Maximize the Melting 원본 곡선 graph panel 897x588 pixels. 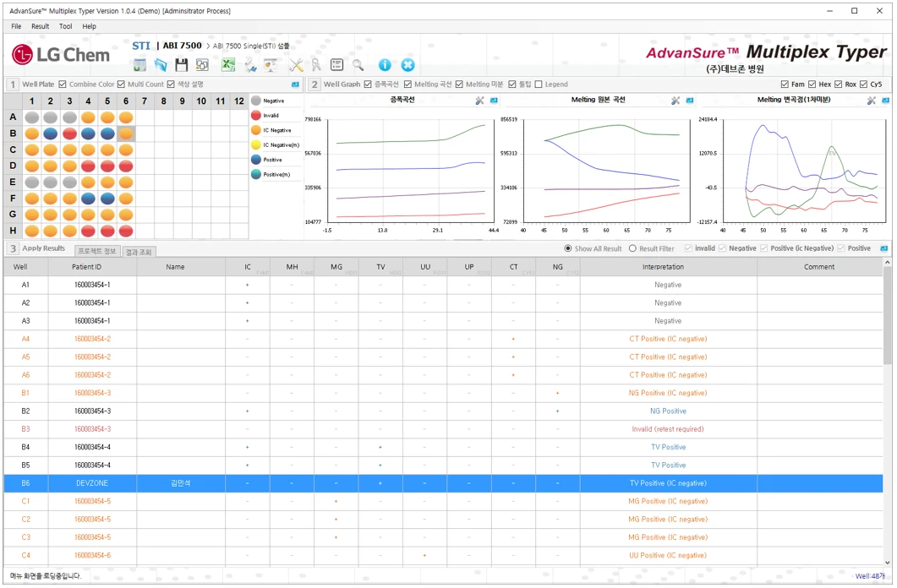[x=690, y=101]
